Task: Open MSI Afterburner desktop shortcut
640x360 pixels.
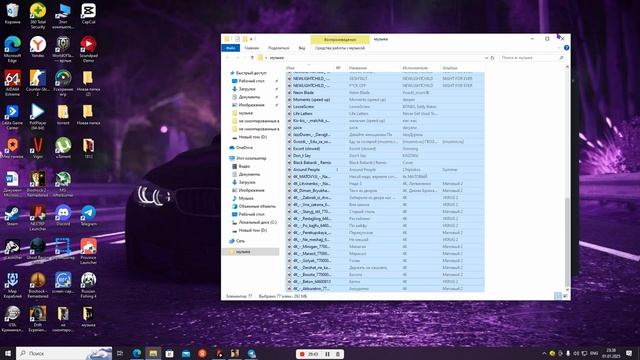Action: [63, 184]
